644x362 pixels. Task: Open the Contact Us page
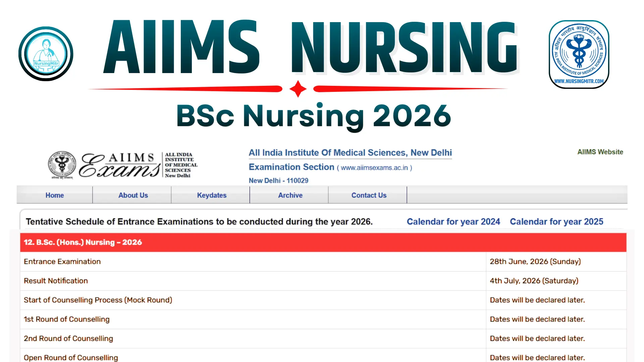point(369,195)
